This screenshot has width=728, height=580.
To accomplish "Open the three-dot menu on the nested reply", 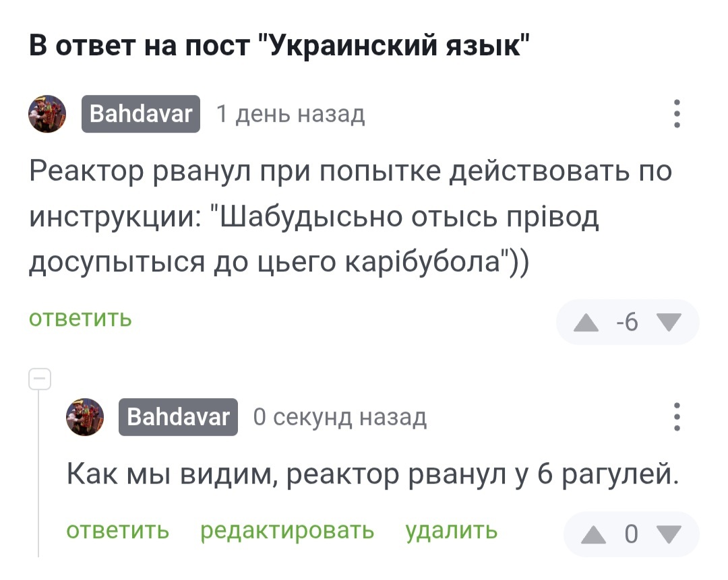I will pos(677,417).
